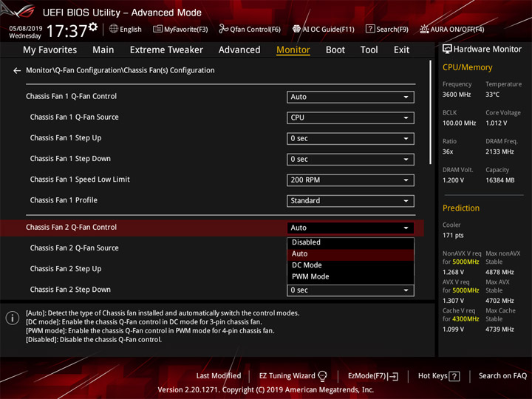
Task: Switch to Main tab
Action: 103,50
